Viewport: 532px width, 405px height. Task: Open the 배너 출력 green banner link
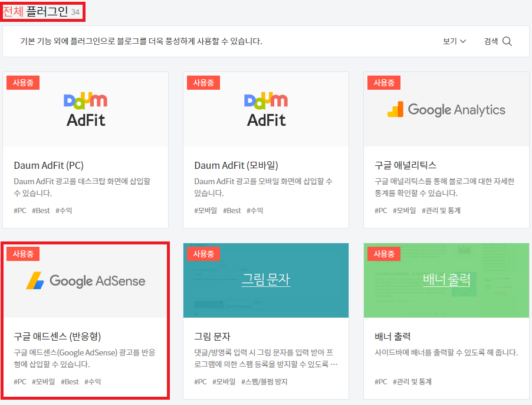pyautogui.click(x=446, y=279)
